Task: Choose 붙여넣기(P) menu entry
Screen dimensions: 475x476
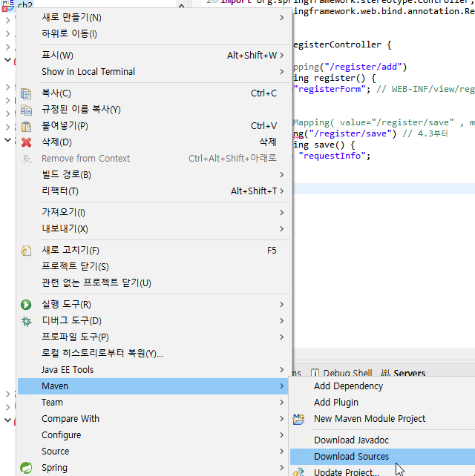Action: (x=153, y=126)
